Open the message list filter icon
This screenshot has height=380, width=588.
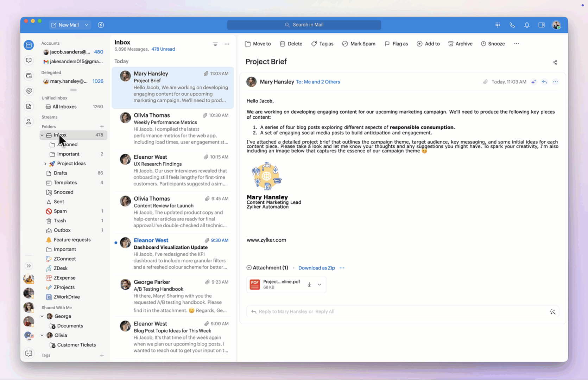tap(215, 44)
